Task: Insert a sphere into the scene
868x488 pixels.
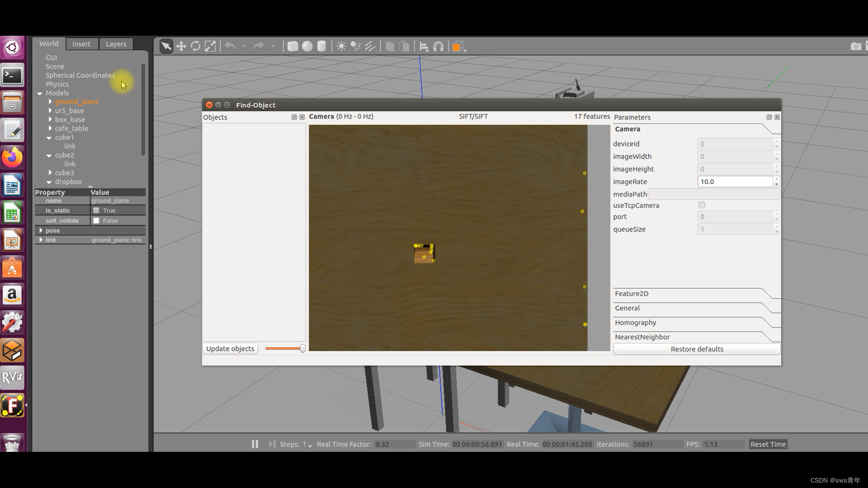Action: click(x=307, y=46)
